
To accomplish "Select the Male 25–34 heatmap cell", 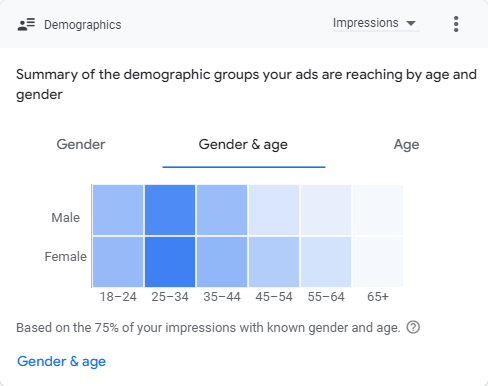I will pos(170,210).
